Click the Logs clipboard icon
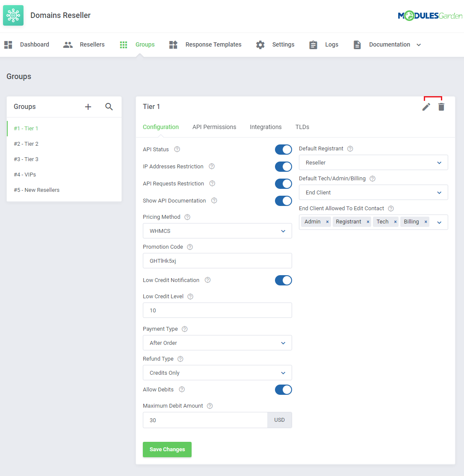 pos(313,44)
